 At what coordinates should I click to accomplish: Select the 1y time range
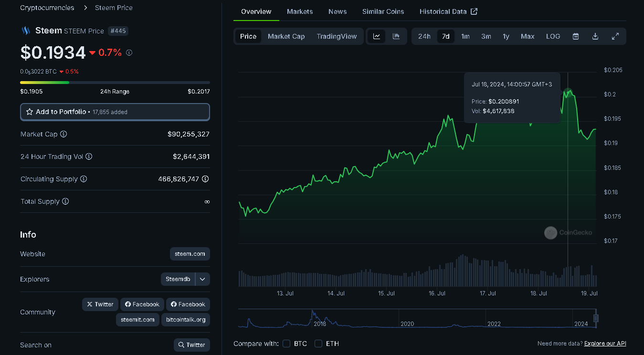(506, 36)
